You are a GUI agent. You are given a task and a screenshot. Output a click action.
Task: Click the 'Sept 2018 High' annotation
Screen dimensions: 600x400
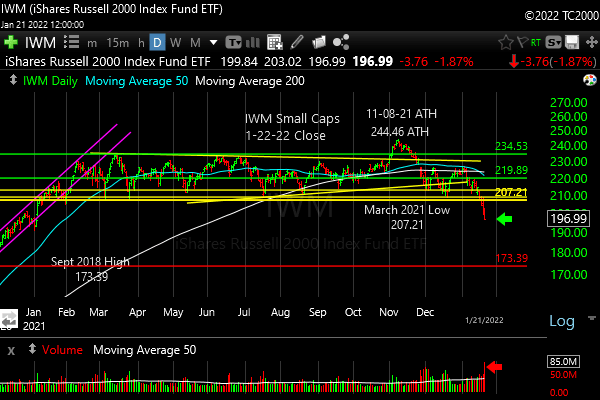(90, 261)
